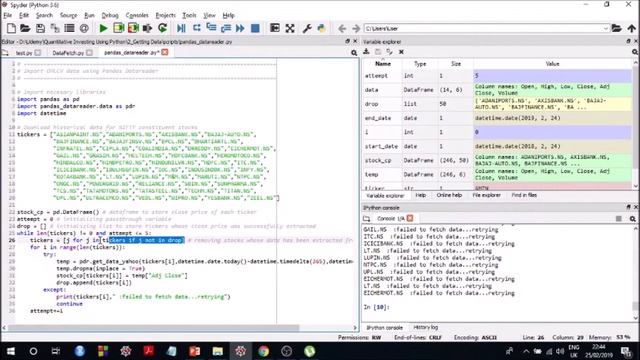Switch to the test.py editor tab
Viewport: 640px width, 360px height.
[24, 53]
